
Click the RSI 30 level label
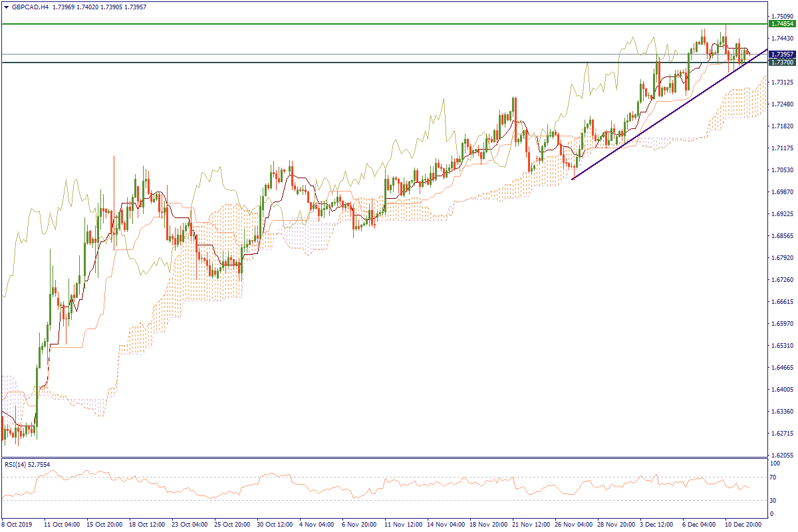(x=773, y=500)
